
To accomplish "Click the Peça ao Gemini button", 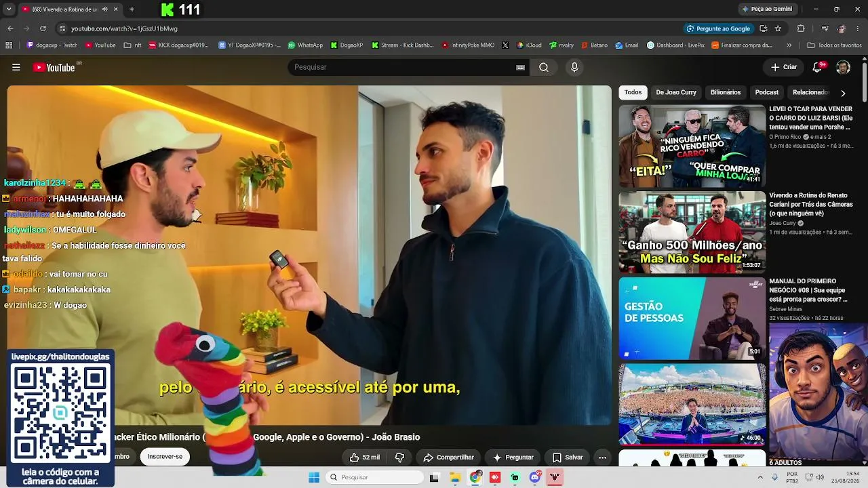I will 767,9.
